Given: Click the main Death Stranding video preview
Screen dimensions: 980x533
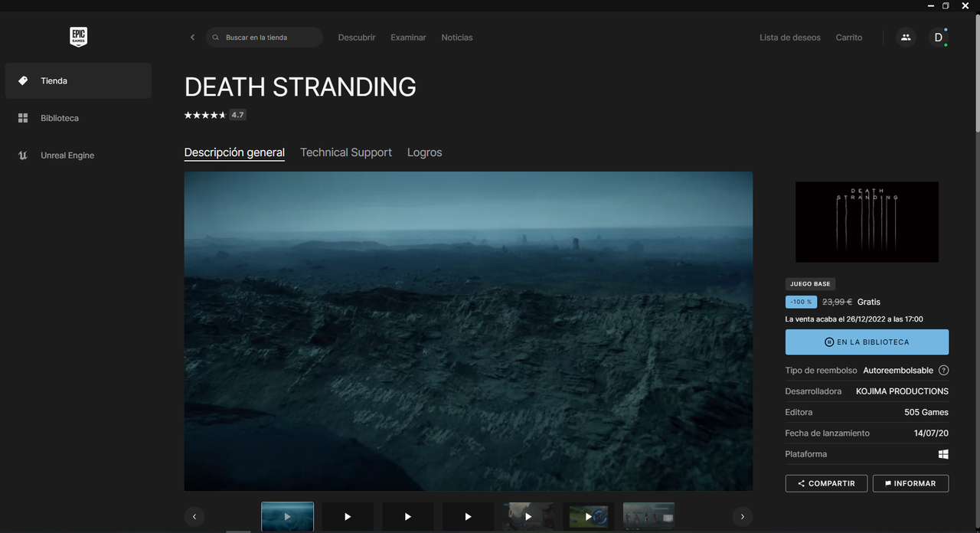Looking at the screenshot, I should (x=469, y=331).
